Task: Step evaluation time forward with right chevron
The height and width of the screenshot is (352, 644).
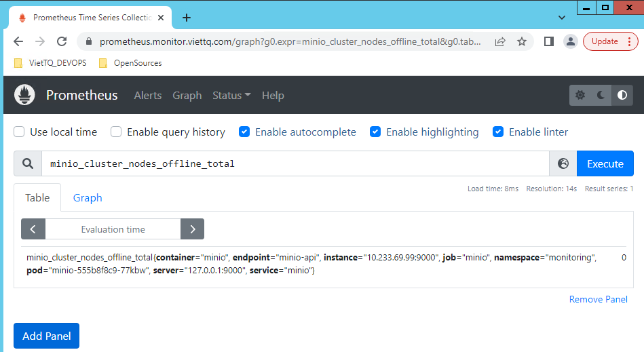Action: 193,229
